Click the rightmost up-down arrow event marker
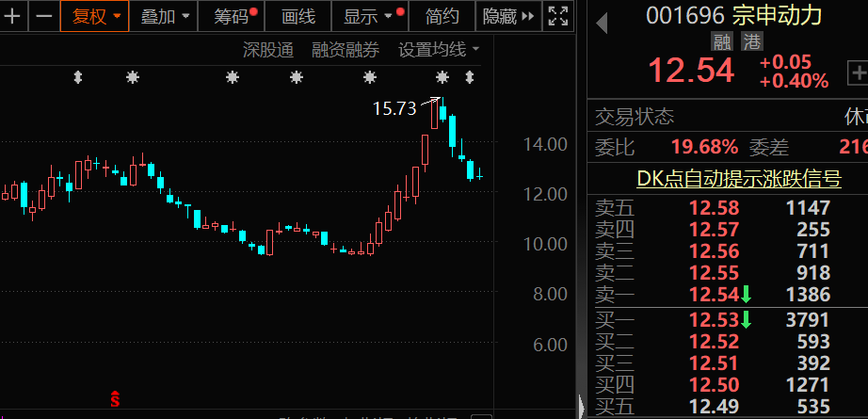The image size is (868, 419). click(x=470, y=77)
